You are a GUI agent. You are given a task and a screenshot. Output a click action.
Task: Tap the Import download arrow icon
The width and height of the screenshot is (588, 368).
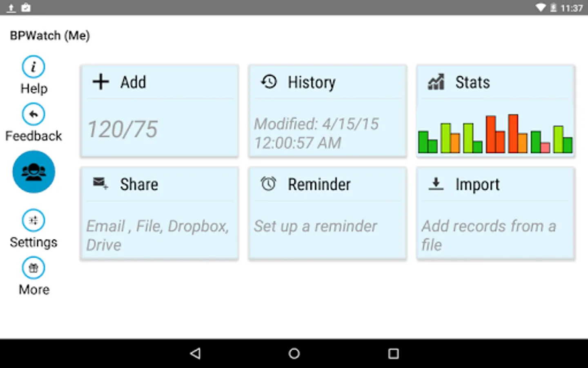436,184
